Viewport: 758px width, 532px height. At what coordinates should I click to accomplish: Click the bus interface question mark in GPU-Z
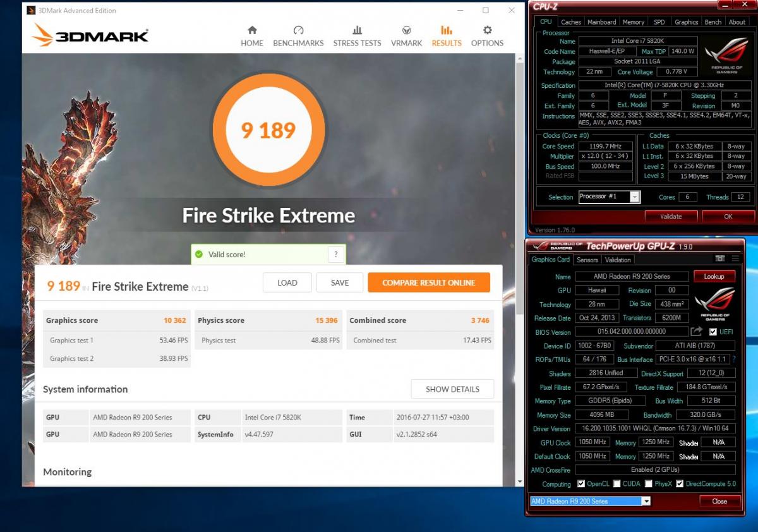[x=734, y=359]
